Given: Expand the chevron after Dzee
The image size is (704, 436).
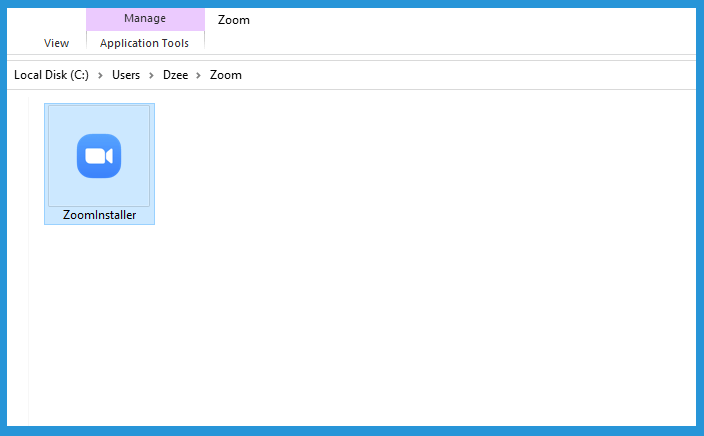Looking at the screenshot, I should 198,75.
